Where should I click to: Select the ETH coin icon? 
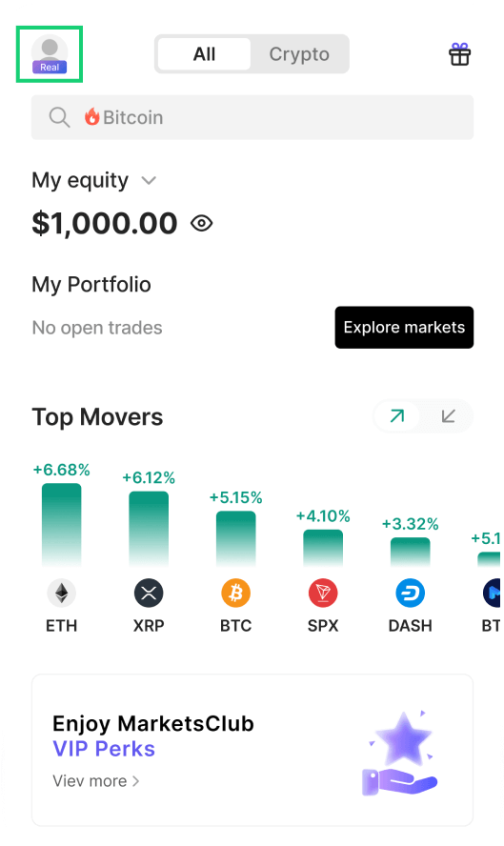pos(62,593)
